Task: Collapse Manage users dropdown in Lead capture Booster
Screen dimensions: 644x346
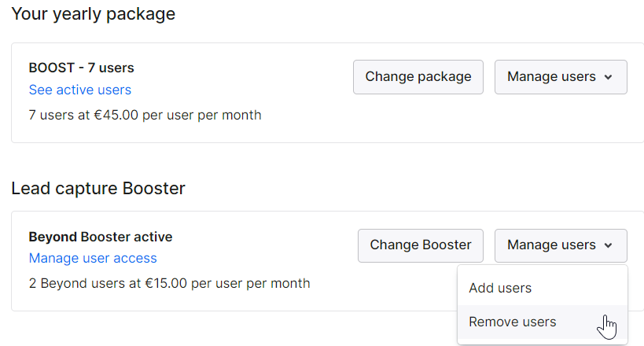Action: 561,245
